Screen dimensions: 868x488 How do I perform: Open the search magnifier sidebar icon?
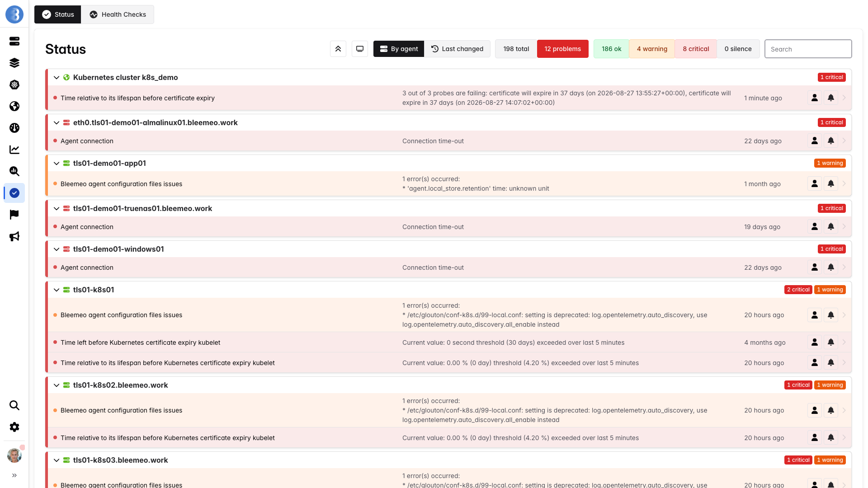coord(14,405)
